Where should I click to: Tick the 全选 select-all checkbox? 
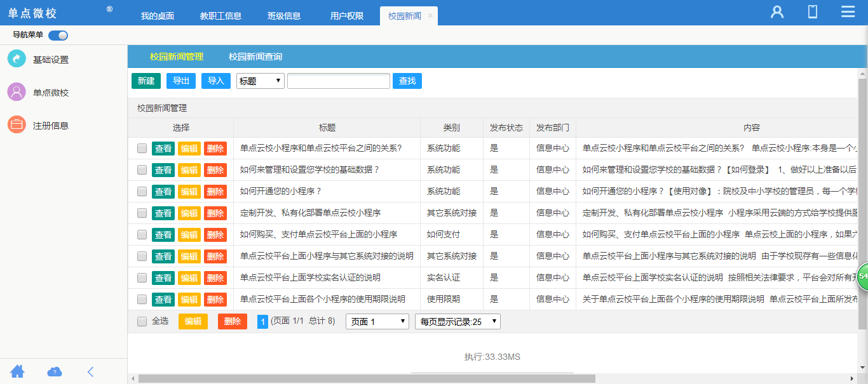[142, 321]
